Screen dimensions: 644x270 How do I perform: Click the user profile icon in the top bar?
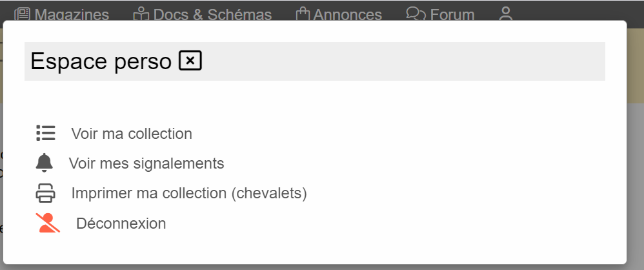click(x=506, y=14)
